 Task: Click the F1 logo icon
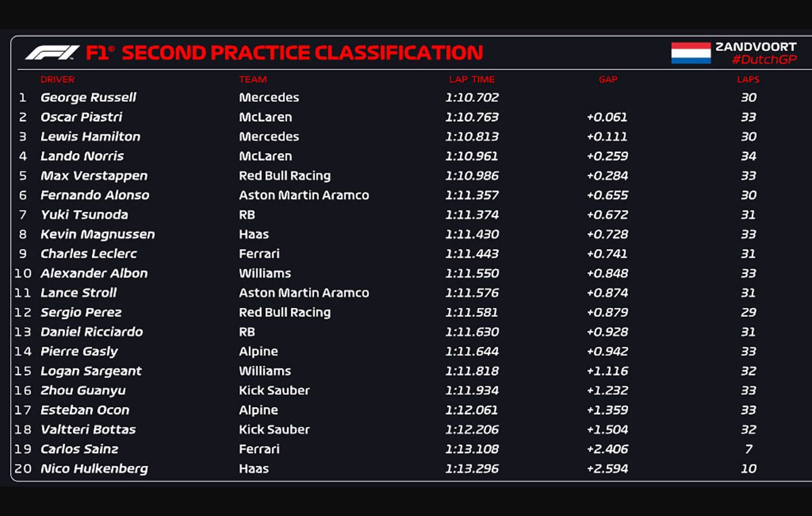[x=52, y=53]
